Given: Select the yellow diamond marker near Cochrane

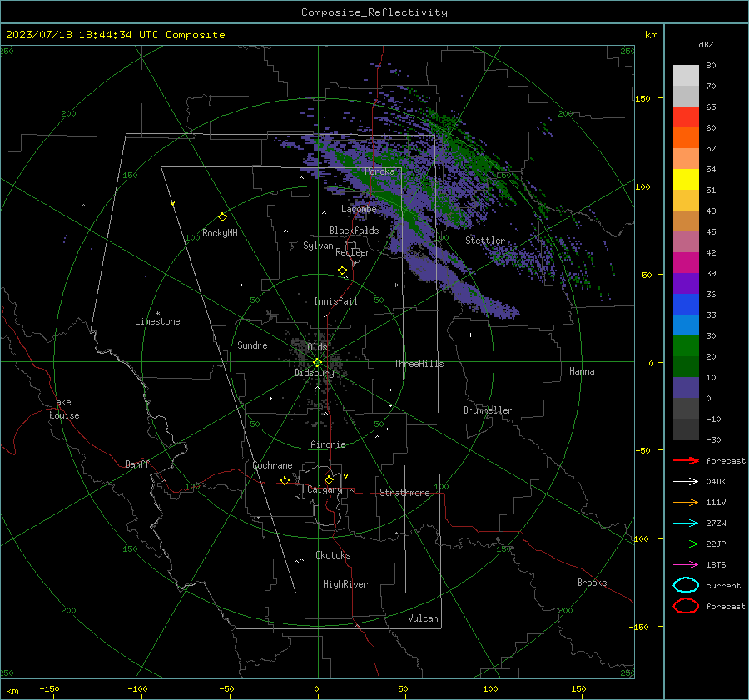Looking at the screenshot, I should tap(285, 480).
